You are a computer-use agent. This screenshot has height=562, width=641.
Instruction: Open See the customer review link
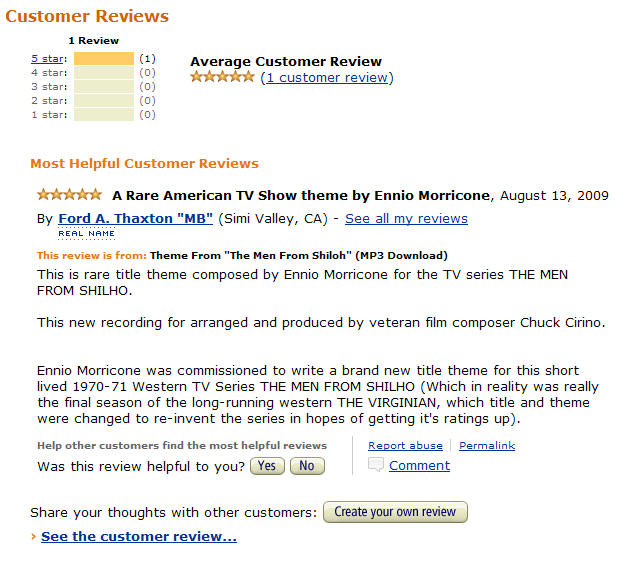pos(139,536)
